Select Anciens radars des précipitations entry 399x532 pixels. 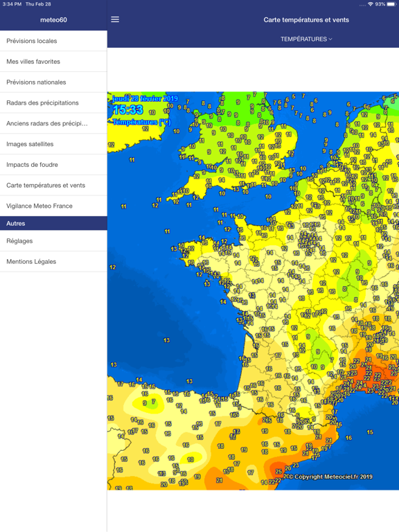[x=53, y=123]
